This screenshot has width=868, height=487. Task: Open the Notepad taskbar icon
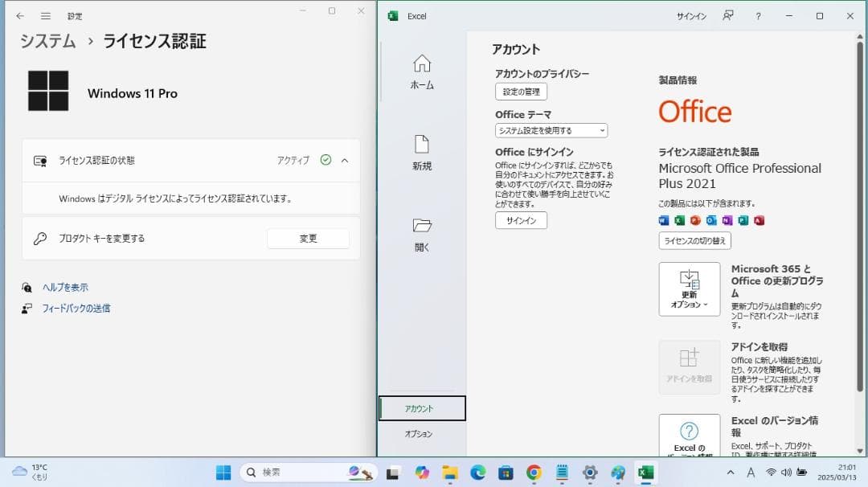[x=562, y=473]
